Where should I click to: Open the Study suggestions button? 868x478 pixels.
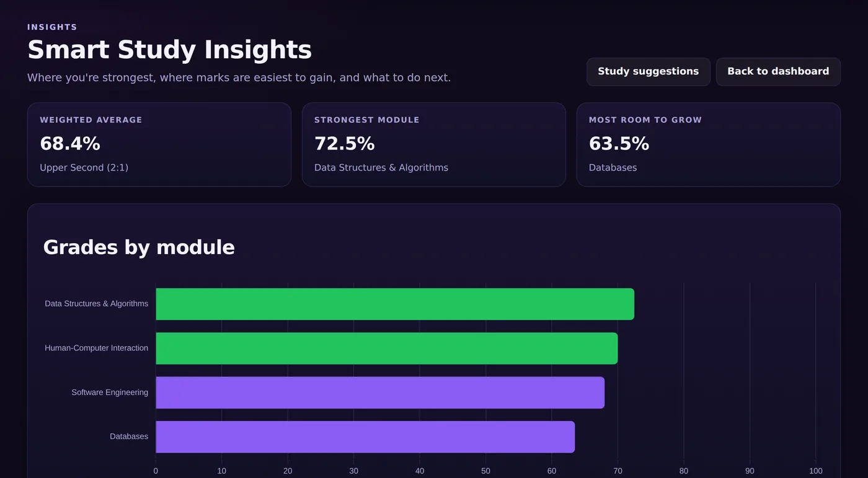[648, 71]
